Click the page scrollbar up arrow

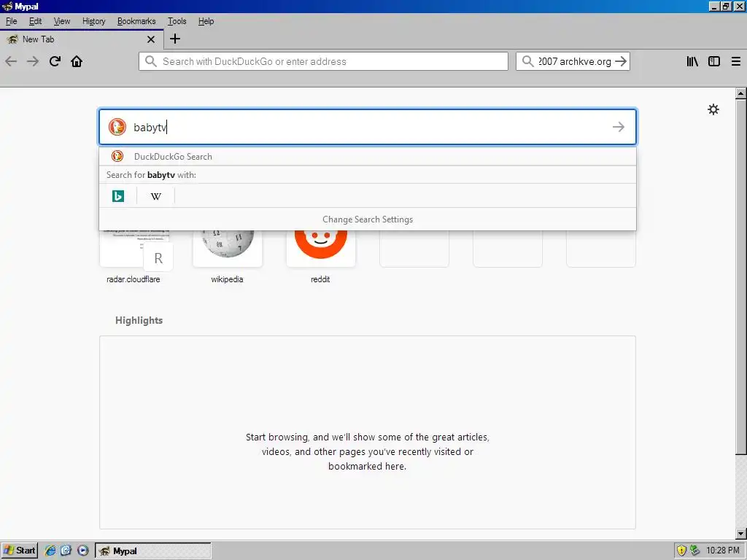741,93
